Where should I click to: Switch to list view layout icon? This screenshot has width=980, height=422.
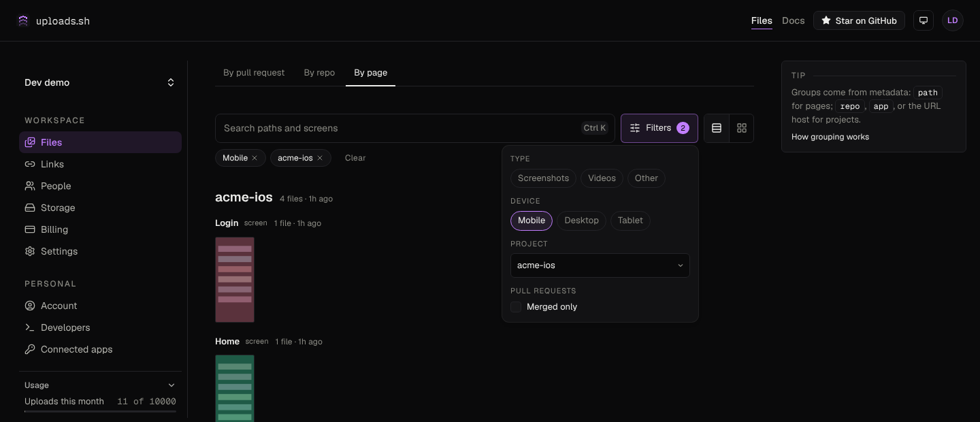pos(717,128)
